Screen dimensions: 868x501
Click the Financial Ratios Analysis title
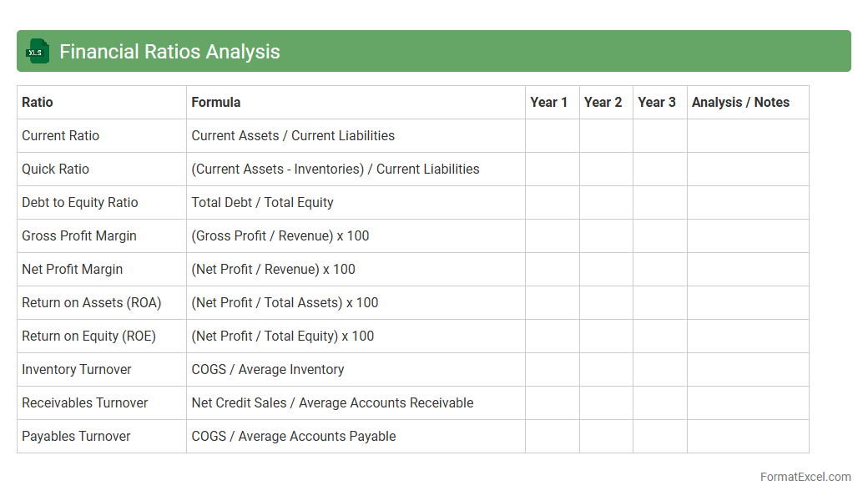click(x=169, y=52)
